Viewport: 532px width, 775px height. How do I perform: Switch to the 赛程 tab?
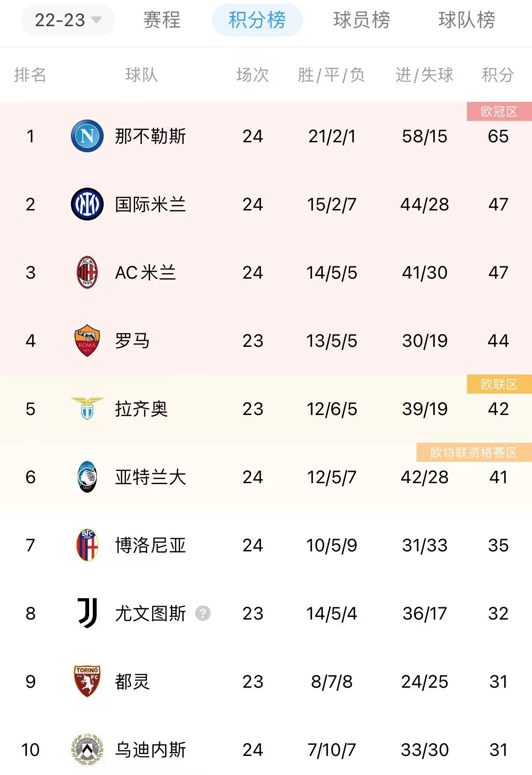(x=162, y=20)
